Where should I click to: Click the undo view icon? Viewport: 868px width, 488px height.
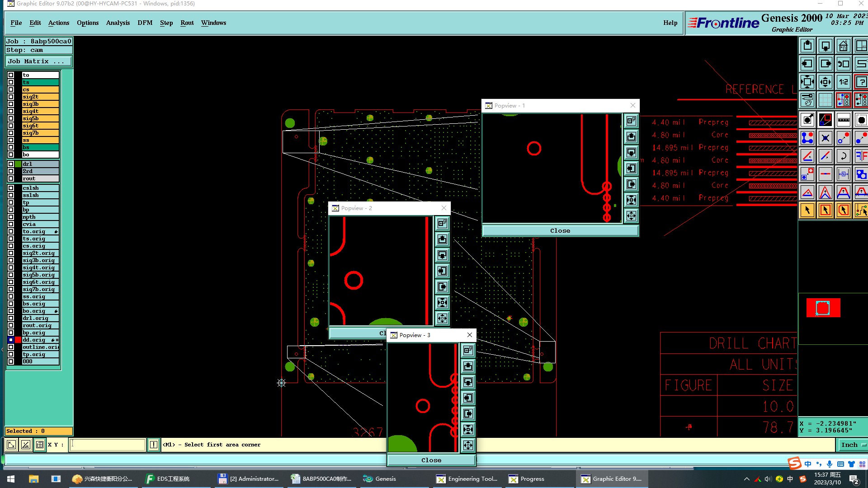[x=843, y=64]
